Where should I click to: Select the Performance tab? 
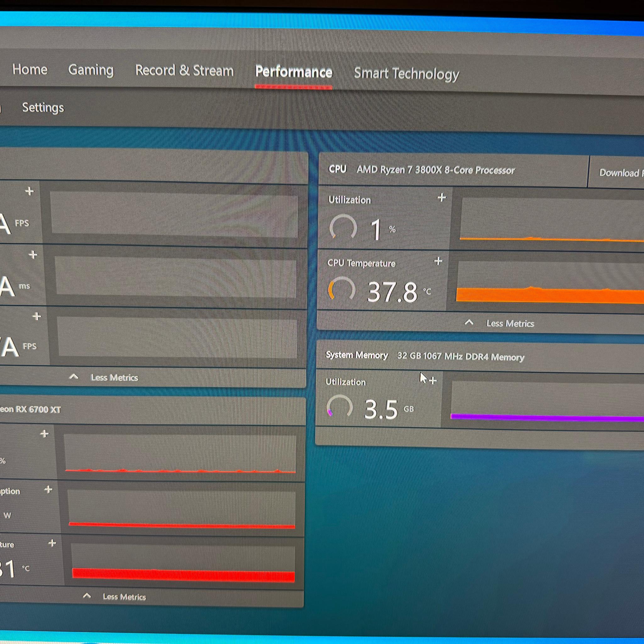point(293,72)
